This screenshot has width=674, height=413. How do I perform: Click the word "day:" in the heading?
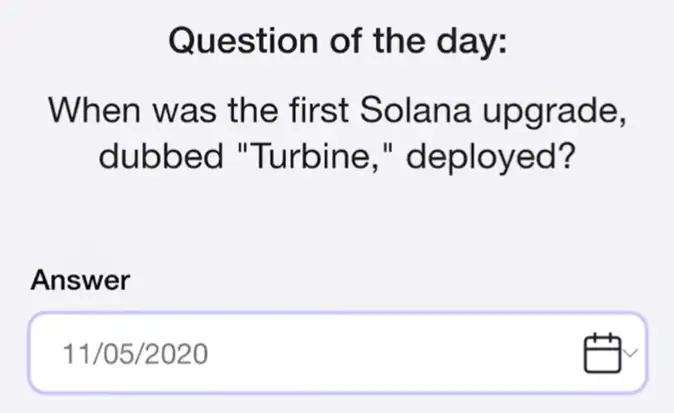coord(469,43)
